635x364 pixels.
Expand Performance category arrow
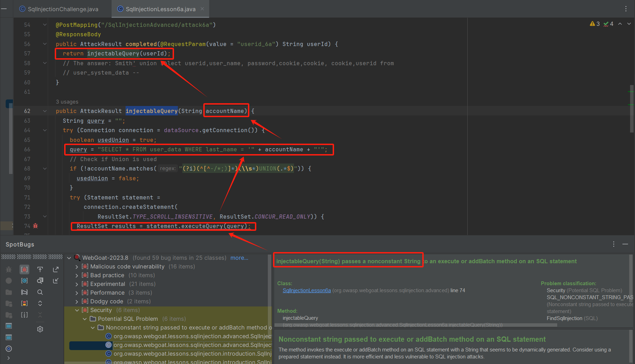point(77,293)
